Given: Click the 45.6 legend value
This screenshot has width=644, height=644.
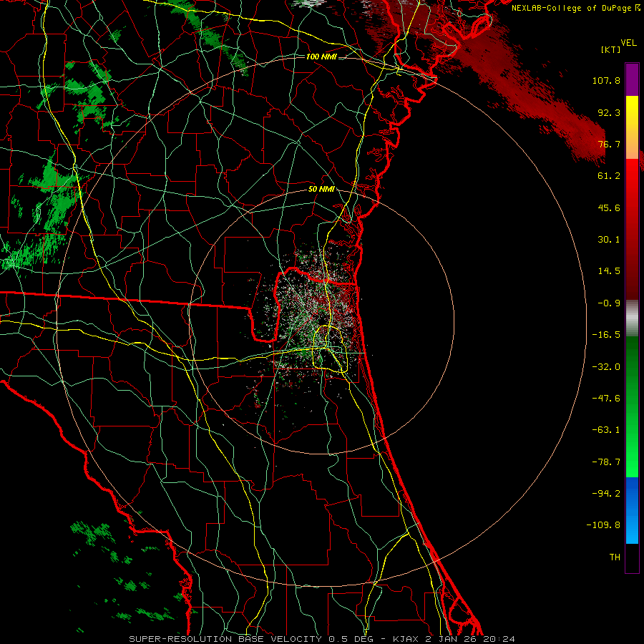Looking at the screenshot, I should [x=609, y=208].
